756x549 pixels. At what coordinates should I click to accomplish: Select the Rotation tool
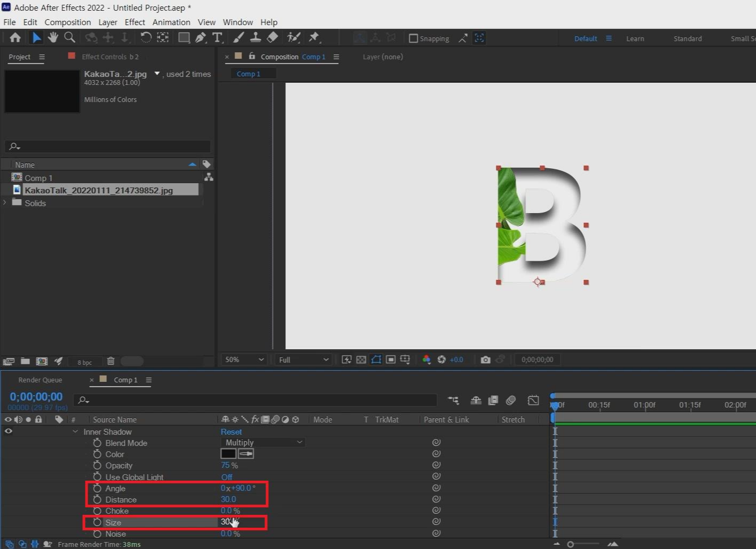[145, 37]
